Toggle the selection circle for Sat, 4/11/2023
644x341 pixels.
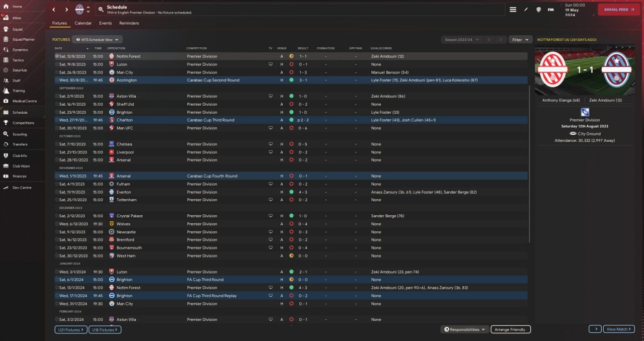(x=57, y=184)
